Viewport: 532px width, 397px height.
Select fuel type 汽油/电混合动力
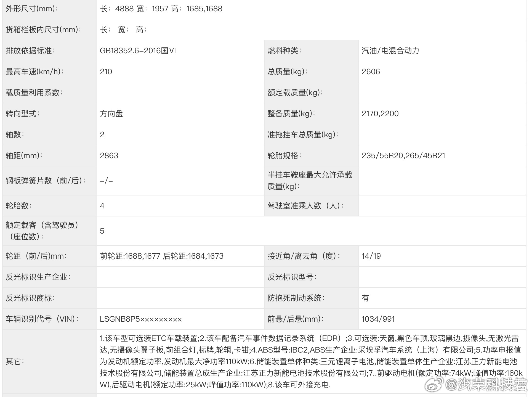click(x=390, y=51)
